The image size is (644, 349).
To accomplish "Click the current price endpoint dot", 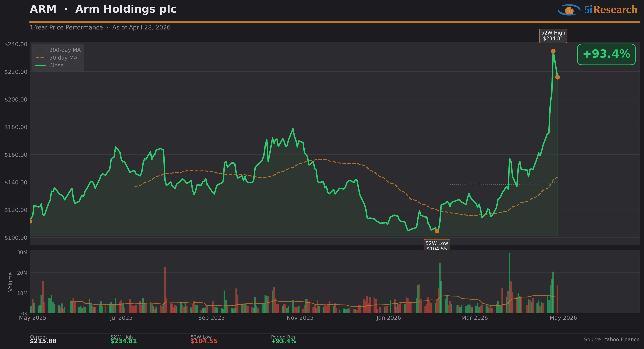I will tap(557, 77).
